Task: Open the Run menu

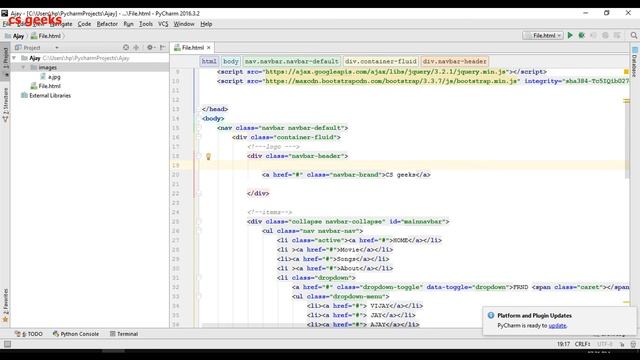Action: point(128,24)
